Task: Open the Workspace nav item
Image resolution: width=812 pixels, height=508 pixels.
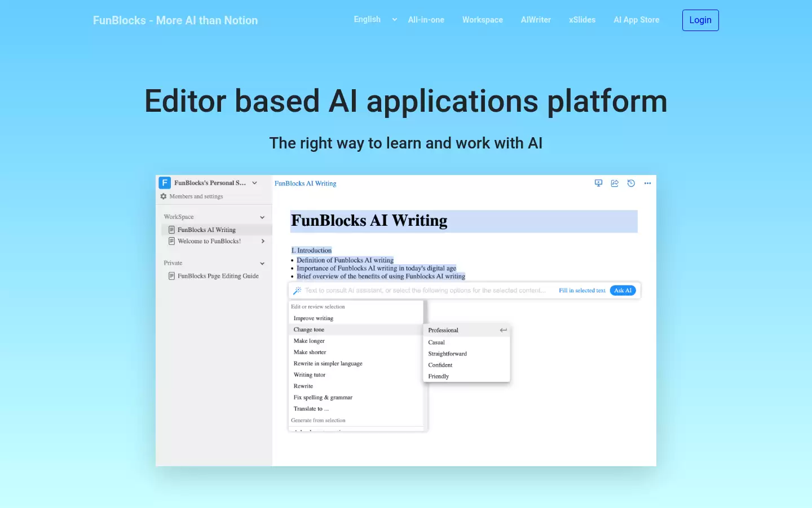Action: [483, 20]
